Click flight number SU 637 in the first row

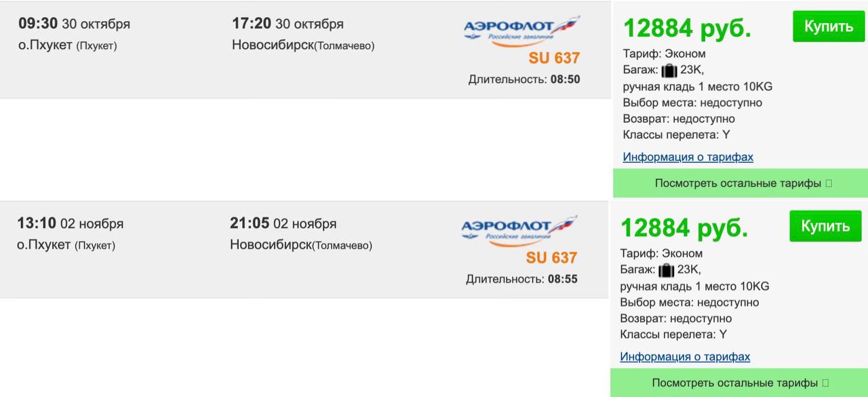pos(554,58)
